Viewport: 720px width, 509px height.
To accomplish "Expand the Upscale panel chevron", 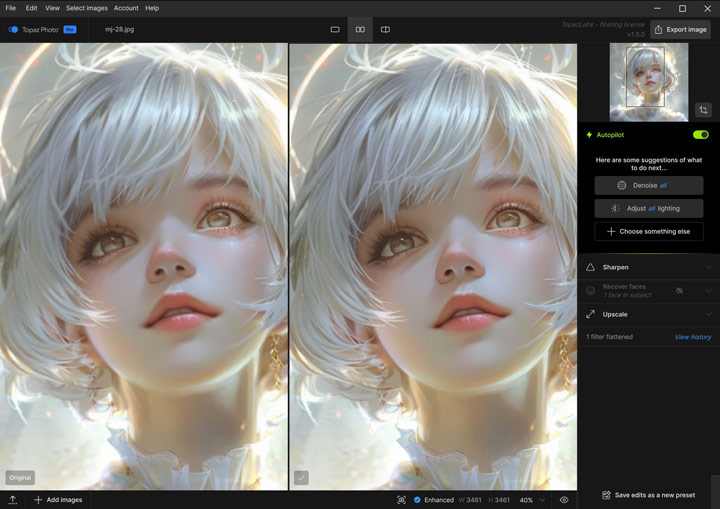I will tap(709, 314).
